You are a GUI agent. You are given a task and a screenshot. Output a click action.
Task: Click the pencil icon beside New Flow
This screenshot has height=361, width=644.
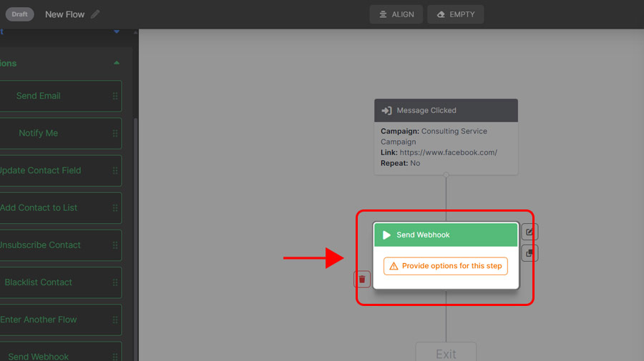tap(96, 14)
